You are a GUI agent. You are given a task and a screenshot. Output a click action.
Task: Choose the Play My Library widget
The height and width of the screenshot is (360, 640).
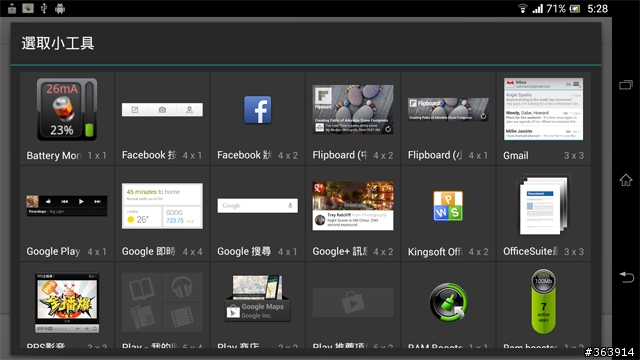pos(162,302)
